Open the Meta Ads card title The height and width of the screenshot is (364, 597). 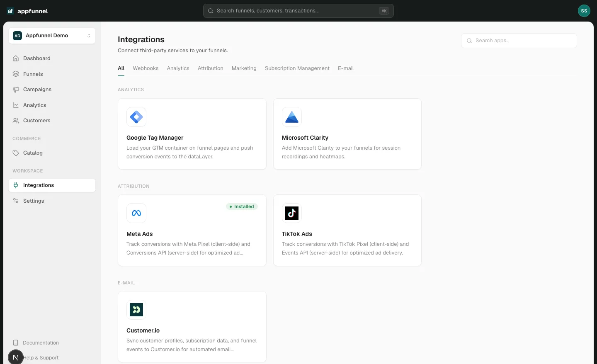(x=140, y=234)
